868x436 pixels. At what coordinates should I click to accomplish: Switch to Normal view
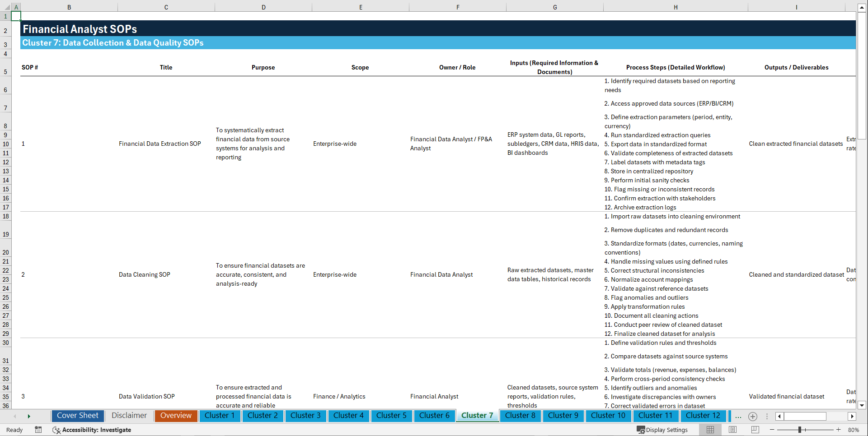coord(710,430)
